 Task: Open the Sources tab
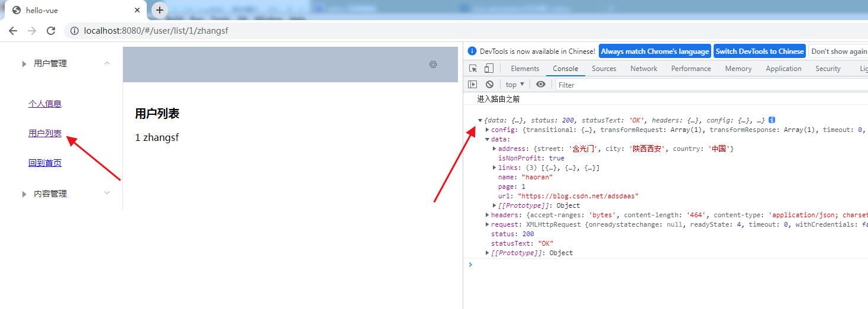[604, 69]
